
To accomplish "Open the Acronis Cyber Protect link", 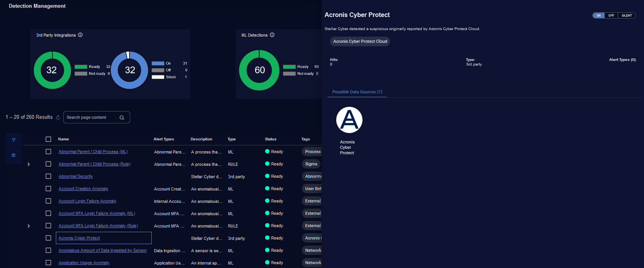I will [79, 238].
